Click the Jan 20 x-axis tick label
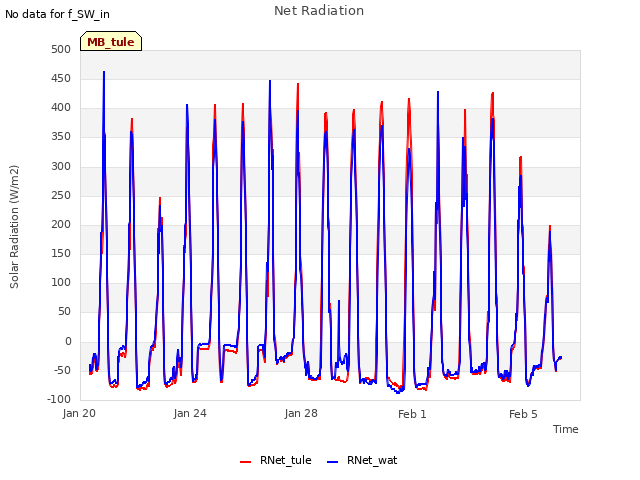The height and width of the screenshot is (480, 640). click(x=79, y=413)
